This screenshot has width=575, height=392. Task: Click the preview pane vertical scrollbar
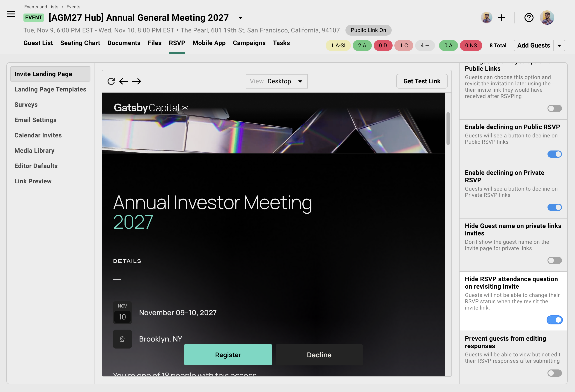click(x=448, y=128)
